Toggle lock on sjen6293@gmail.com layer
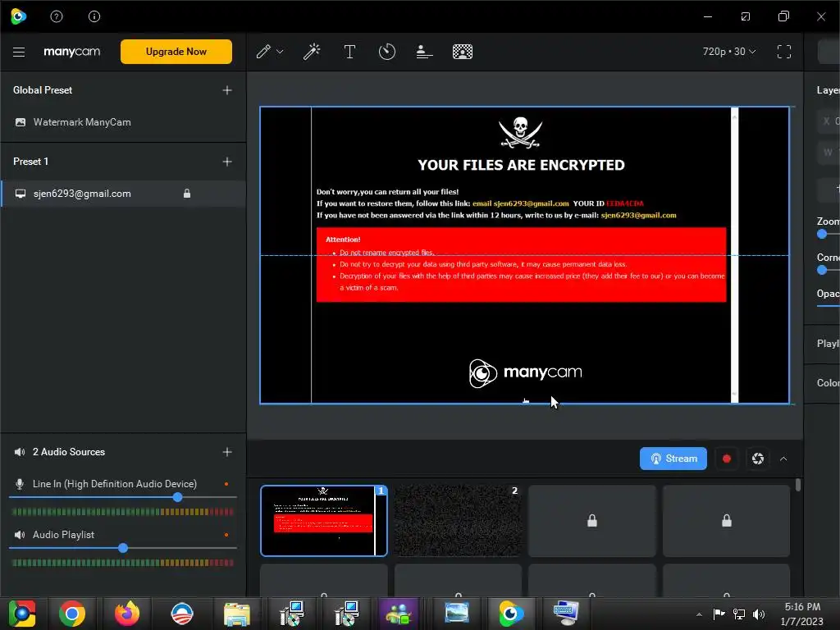 click(187, 194)
